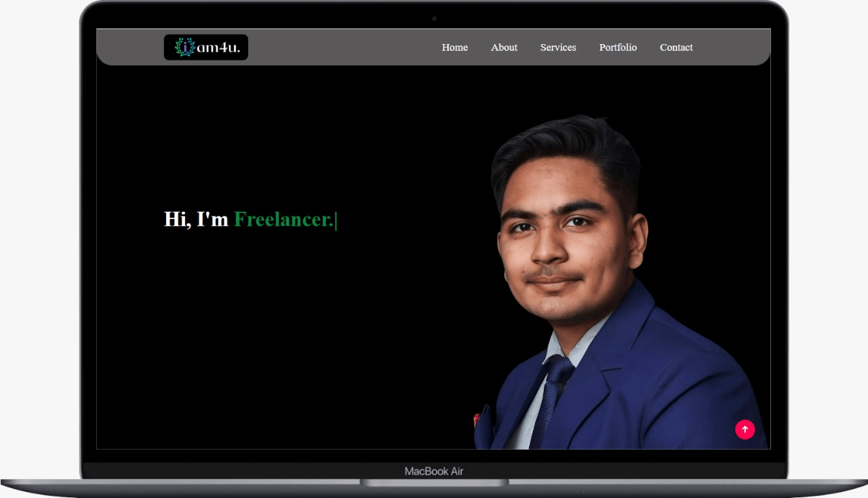Click the laurel wreath 'i' logo emblem
Screen dimensions: 868x498
pos(184,47)
